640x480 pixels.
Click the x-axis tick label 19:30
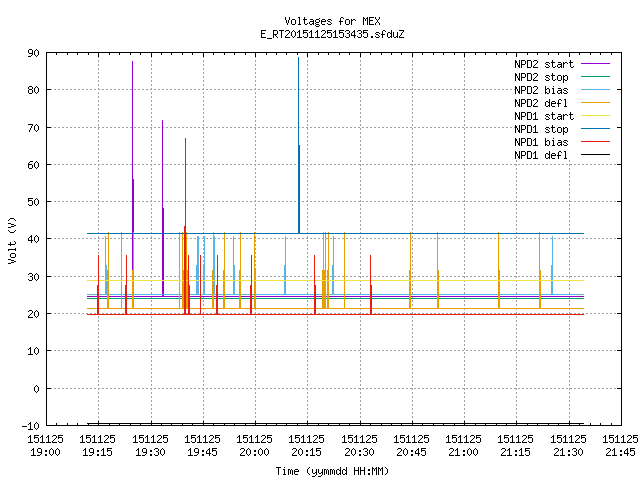click(150, 452)
